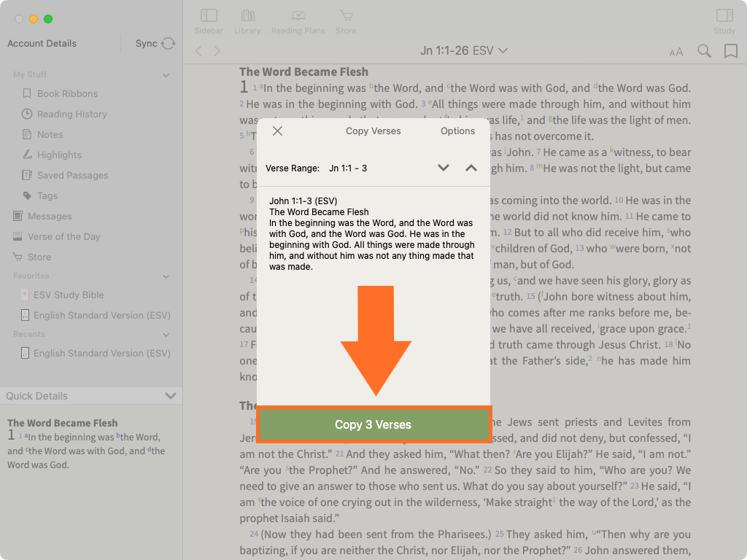Click the Sync refresh icon
Image resolution: width=747 pixels, height=560 pixels.
pyautogui.click(x=169, y=44)
